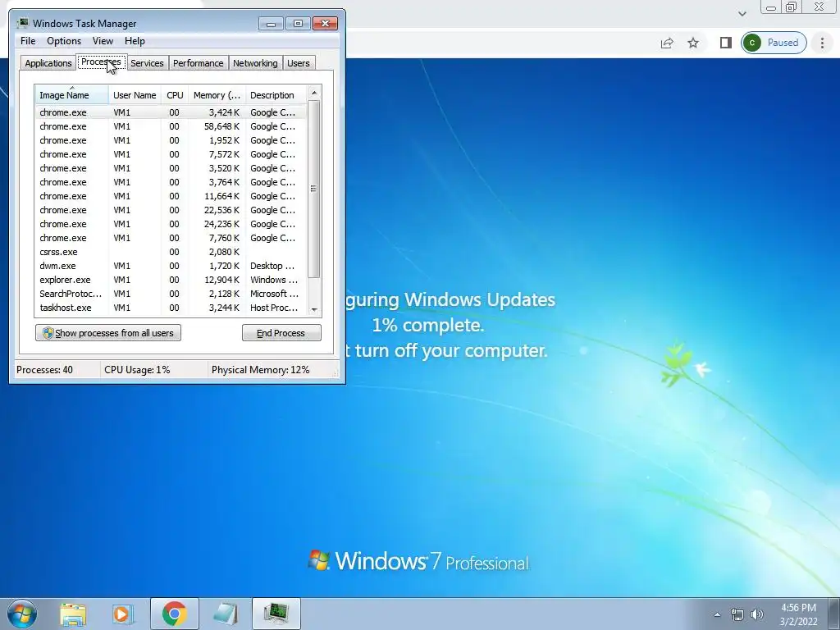Click the process list scrollbar thumb
Viewport: 840px width, 630px height.
314,189
